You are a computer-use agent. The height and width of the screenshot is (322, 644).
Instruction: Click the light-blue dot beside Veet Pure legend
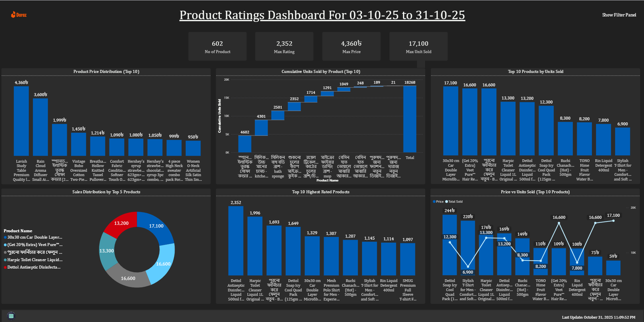5,245
